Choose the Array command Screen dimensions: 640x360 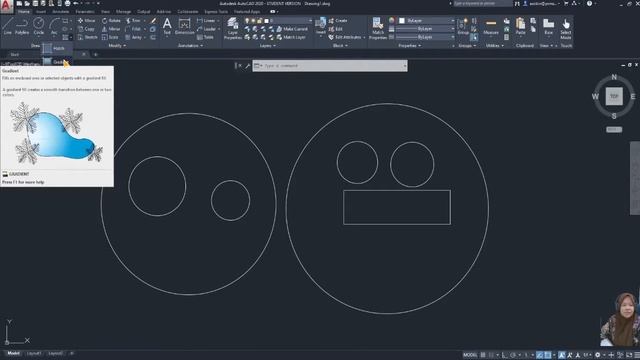pos(133,37)
